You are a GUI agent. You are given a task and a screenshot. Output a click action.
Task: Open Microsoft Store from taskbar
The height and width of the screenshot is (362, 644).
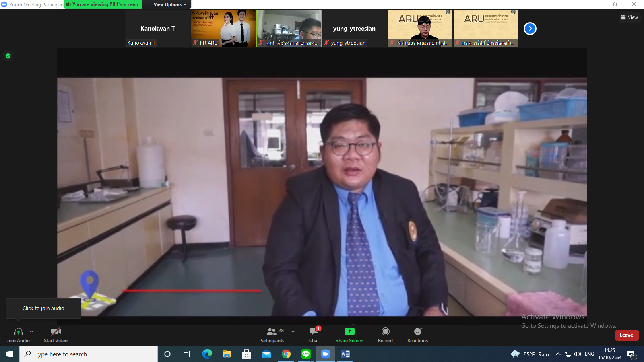pos(246,354)
